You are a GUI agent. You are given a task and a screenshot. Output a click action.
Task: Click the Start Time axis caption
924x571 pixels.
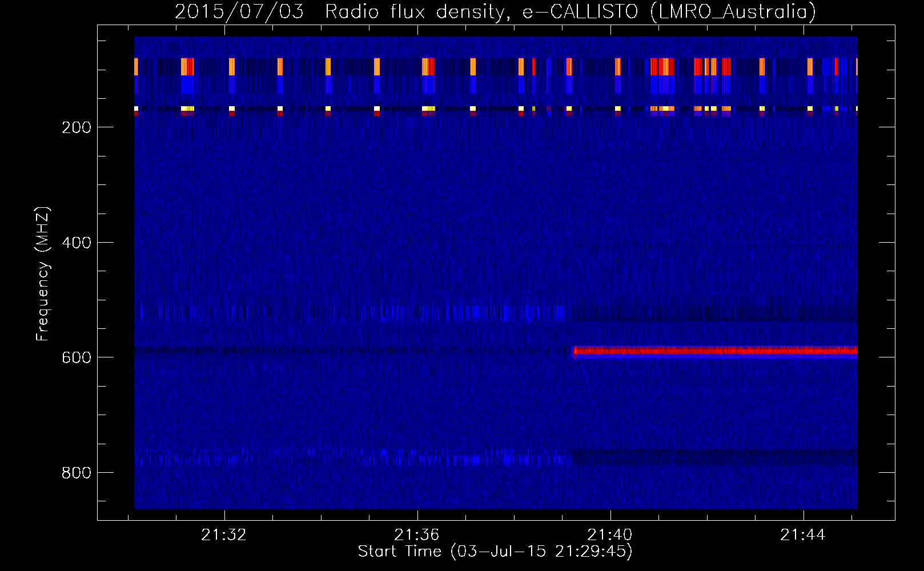(495, 552)
